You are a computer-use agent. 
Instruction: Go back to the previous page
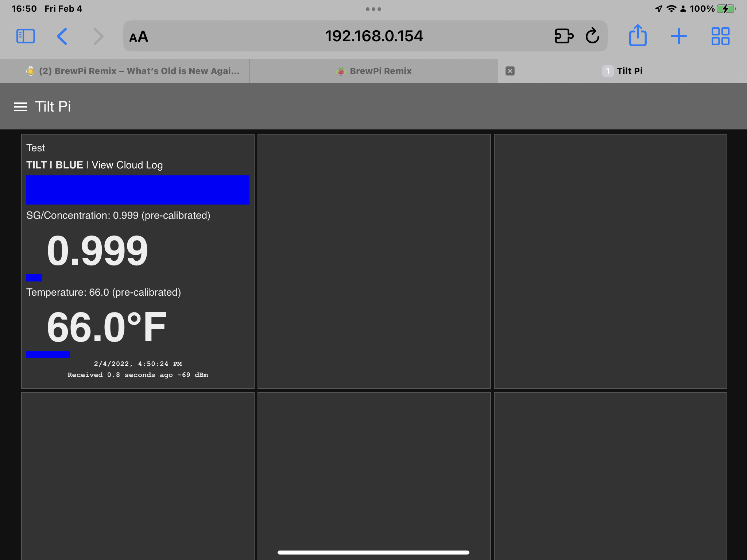click(x=62, y=36)
